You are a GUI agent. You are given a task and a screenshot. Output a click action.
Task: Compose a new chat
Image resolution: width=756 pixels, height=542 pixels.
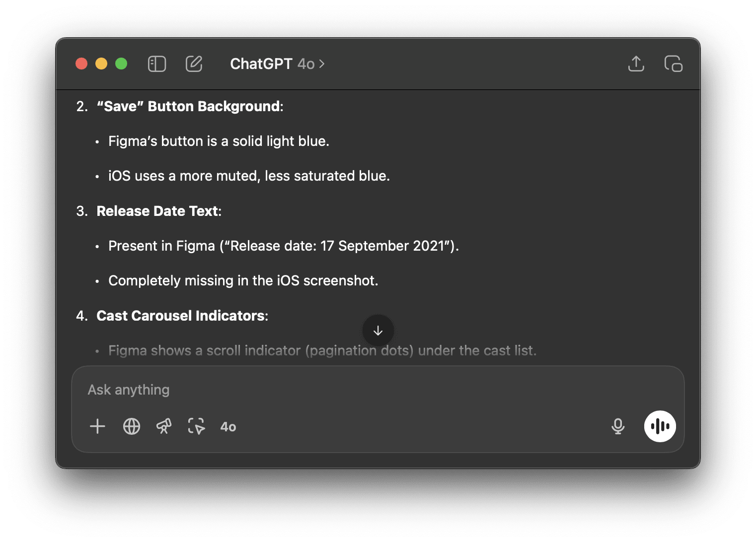coord(194,64)
